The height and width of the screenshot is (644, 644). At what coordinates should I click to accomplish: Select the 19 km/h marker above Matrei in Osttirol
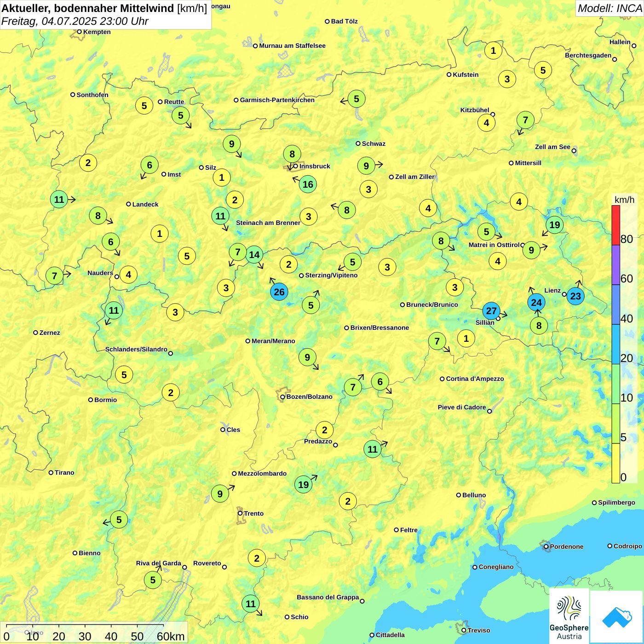pos(555,224)
